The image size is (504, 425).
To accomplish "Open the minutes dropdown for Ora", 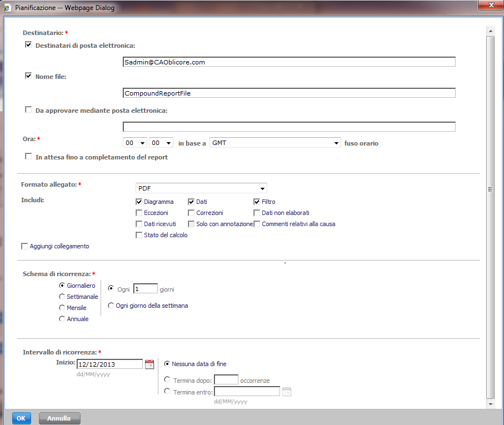I will [x=161, y=143].
